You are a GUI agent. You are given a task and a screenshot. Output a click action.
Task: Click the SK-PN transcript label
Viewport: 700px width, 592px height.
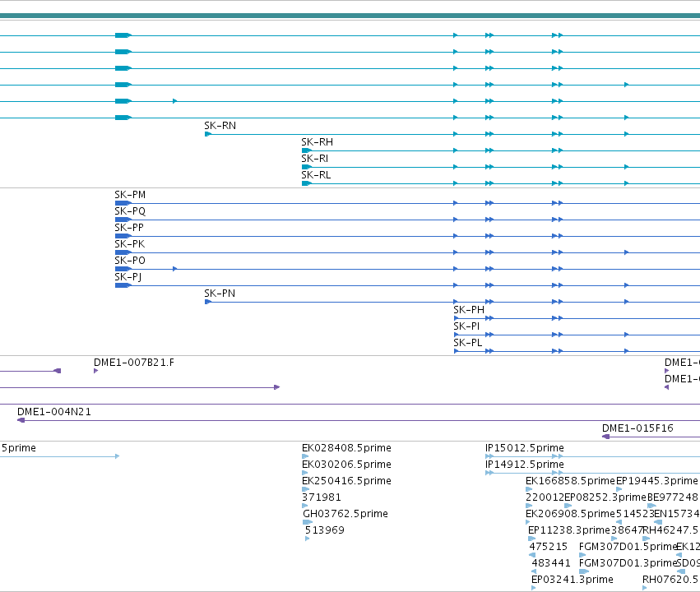point(220,294)
